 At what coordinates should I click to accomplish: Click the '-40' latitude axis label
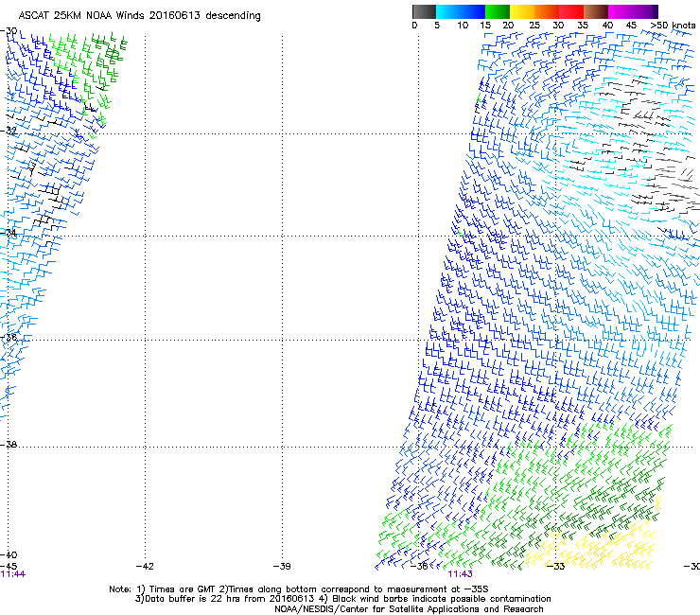[x=9, y=555]
